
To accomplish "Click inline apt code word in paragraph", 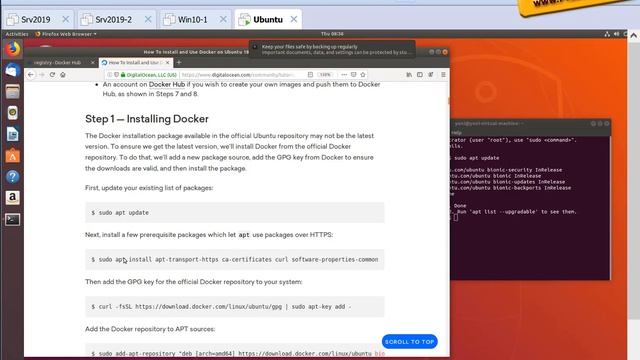I will [x=244, y=235].
